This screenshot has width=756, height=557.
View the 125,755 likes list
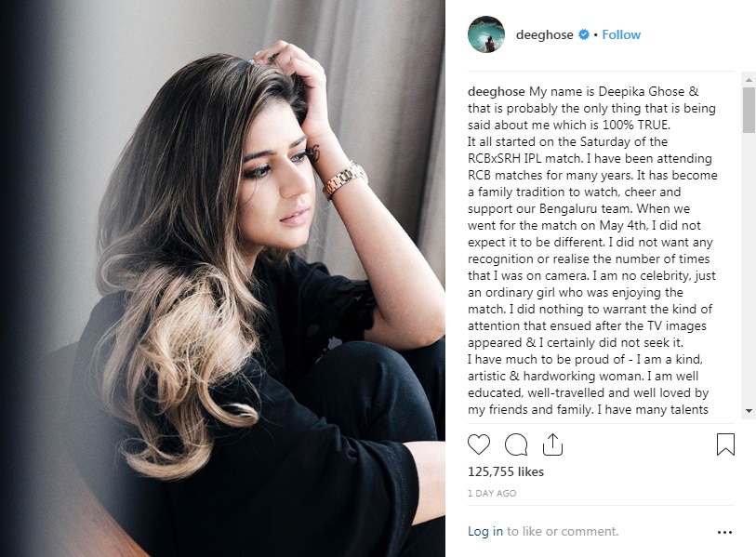click(x=506, y=471)
